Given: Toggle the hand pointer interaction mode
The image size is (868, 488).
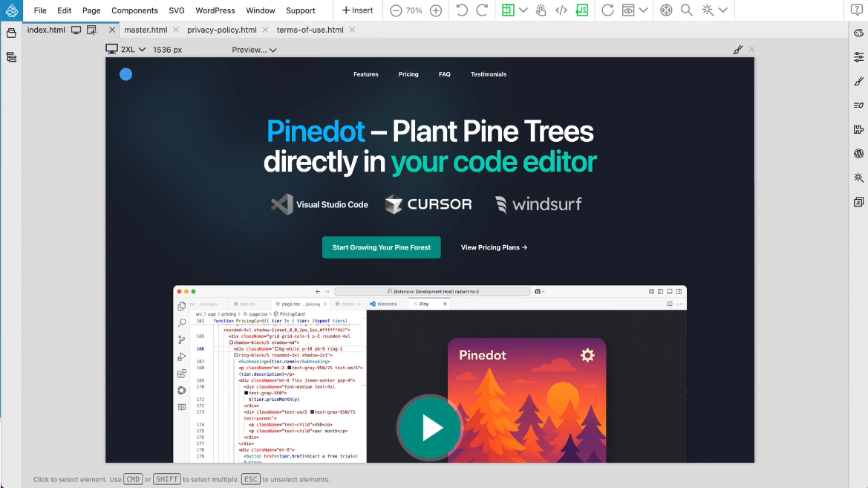Looking at the screenshot, I should point(541,10).
